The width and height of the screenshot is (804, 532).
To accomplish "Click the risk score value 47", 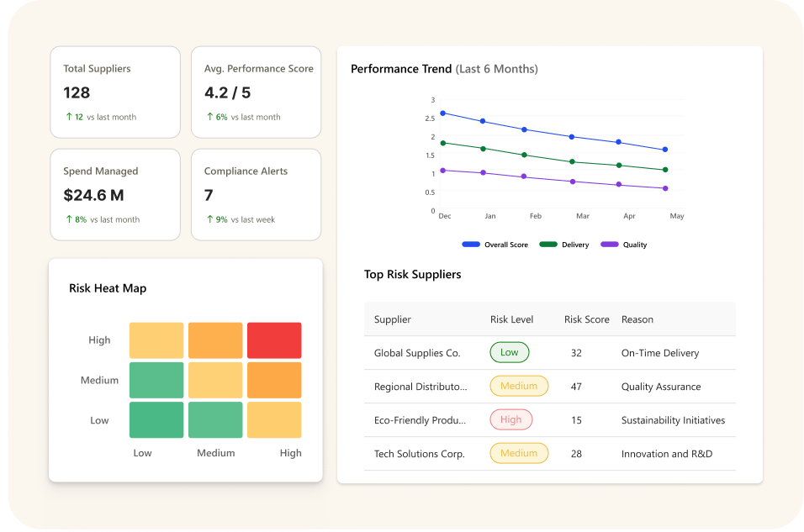I will pyautogui.click(x=576, y=387).
